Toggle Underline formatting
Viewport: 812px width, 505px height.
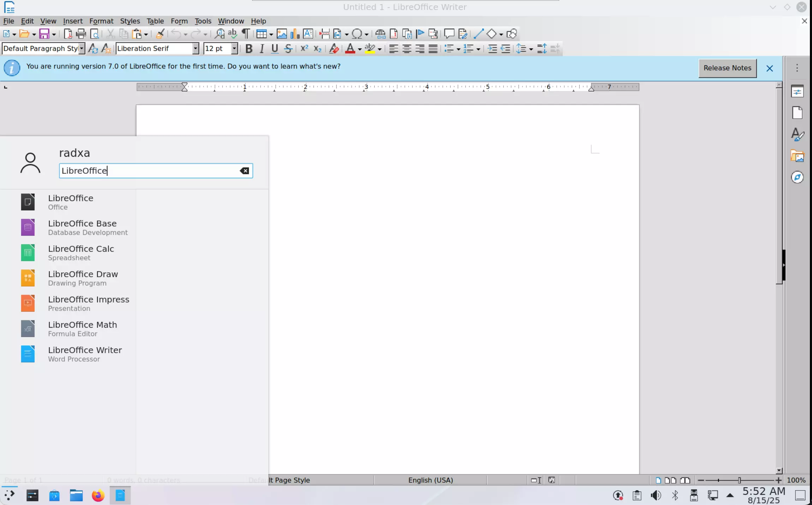275,49
